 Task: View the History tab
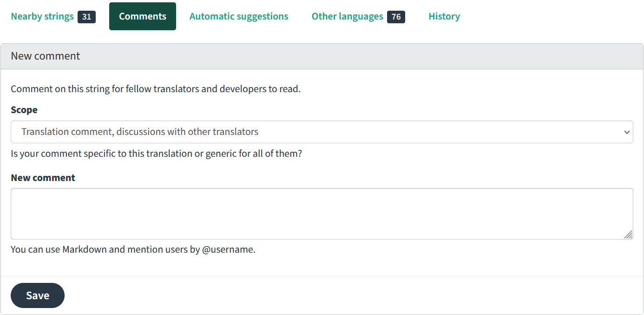click(x=444, y=16)
